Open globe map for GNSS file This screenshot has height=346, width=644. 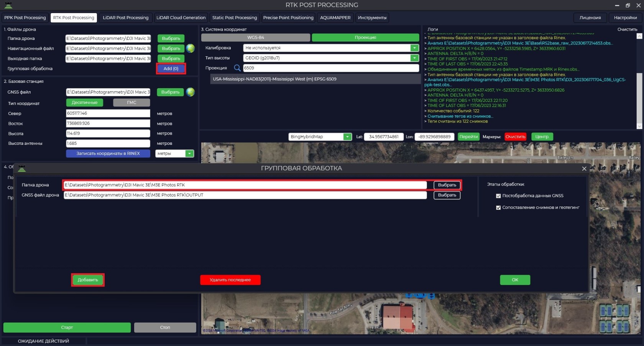(x=190, y=92)
